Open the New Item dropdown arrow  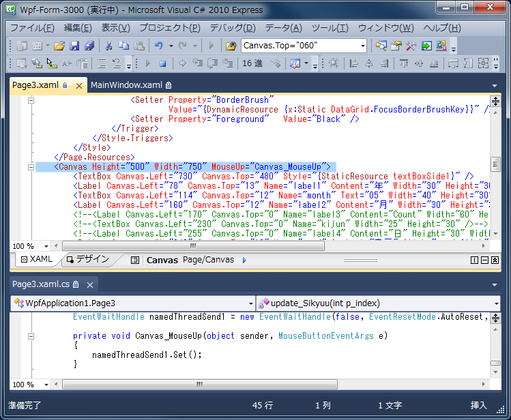tap(48, 46)
